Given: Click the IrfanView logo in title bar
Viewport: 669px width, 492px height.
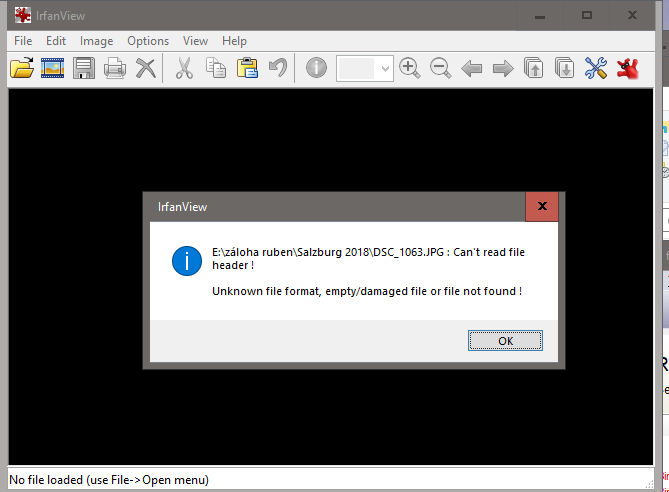Looking at the screenshot, I should (x=23, y=15).
